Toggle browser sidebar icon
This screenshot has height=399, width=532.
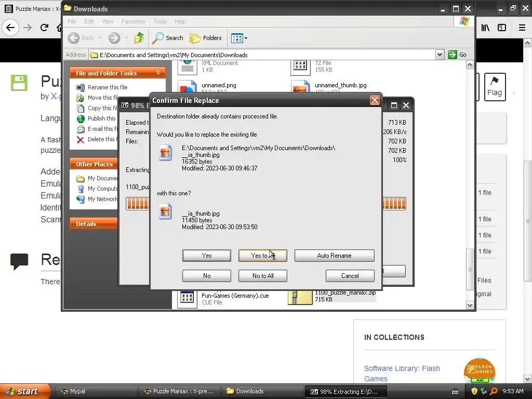pos(502,28)
